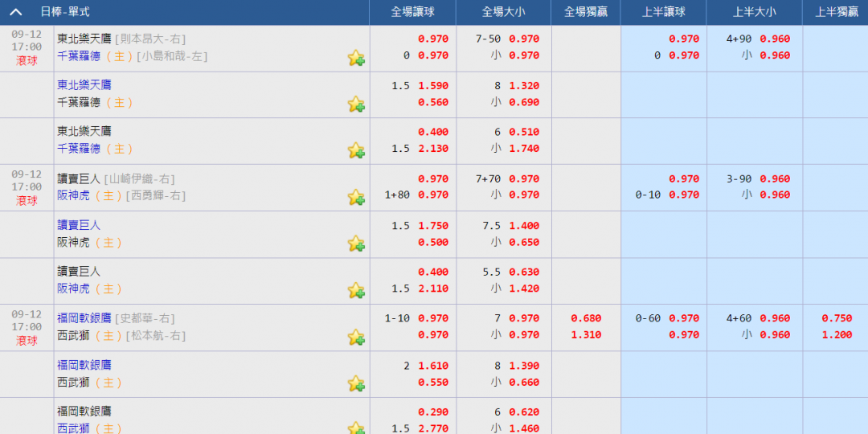Click the 上半獨贏 column header

pyautogui.click(x=836, y=12)
